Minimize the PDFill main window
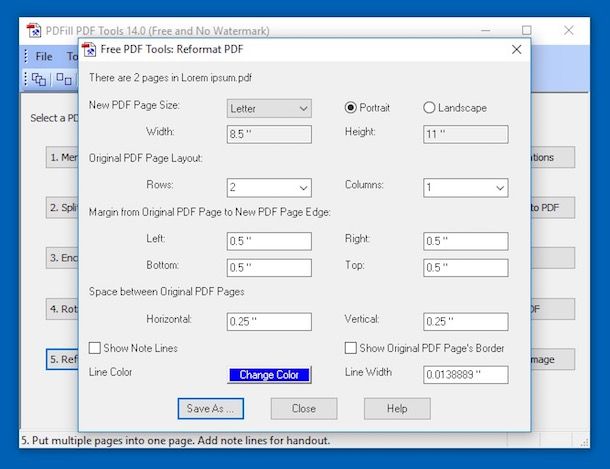 [x=485, y=30]
